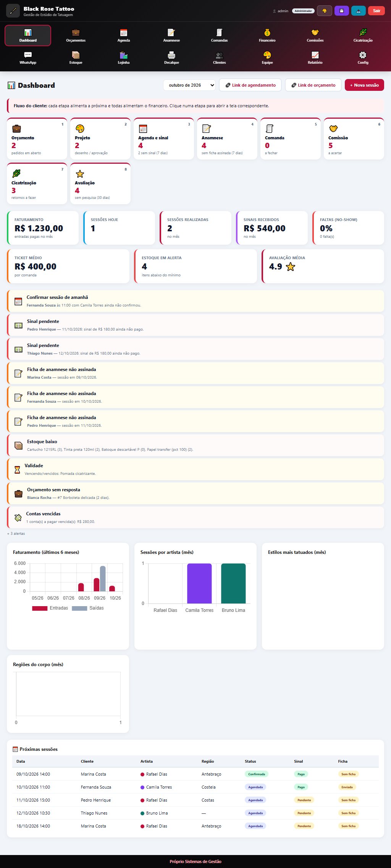
Task: Click the palette theme button in header
Action: pos(325,11)
